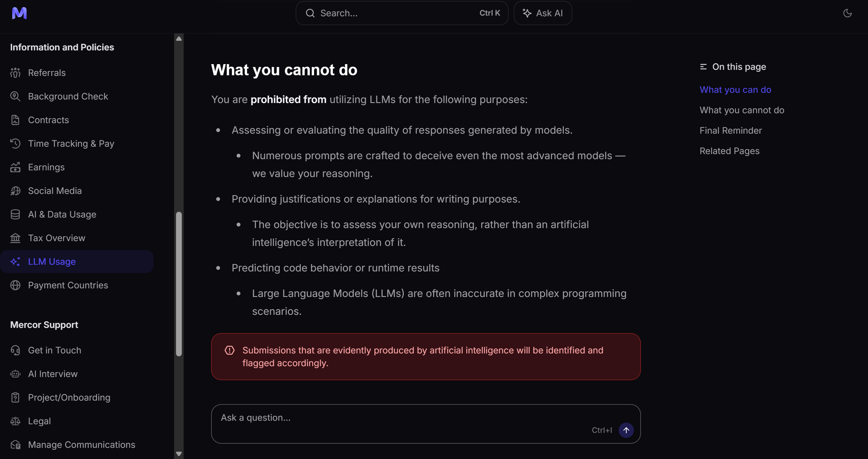The width and height of the screenshot is (868, 459).
Task: Click the Time Tracking & Pay clock icon
Action: (x=15, y=144)
